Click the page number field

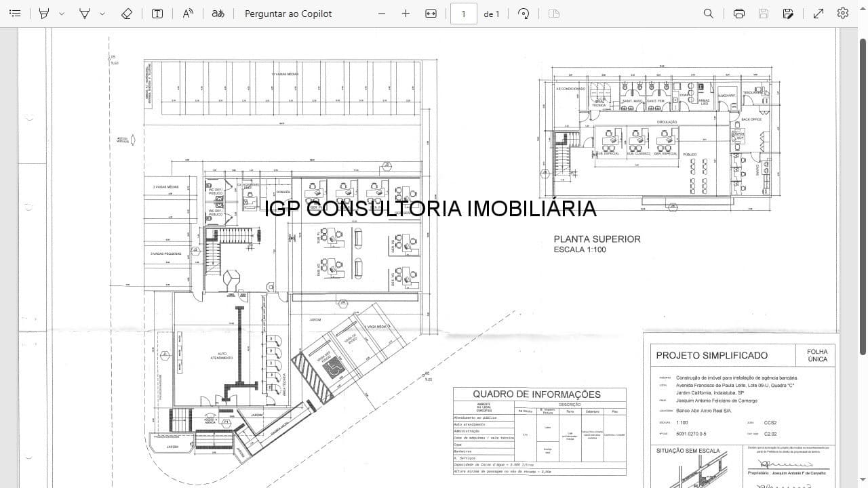(x=464, y=14)
